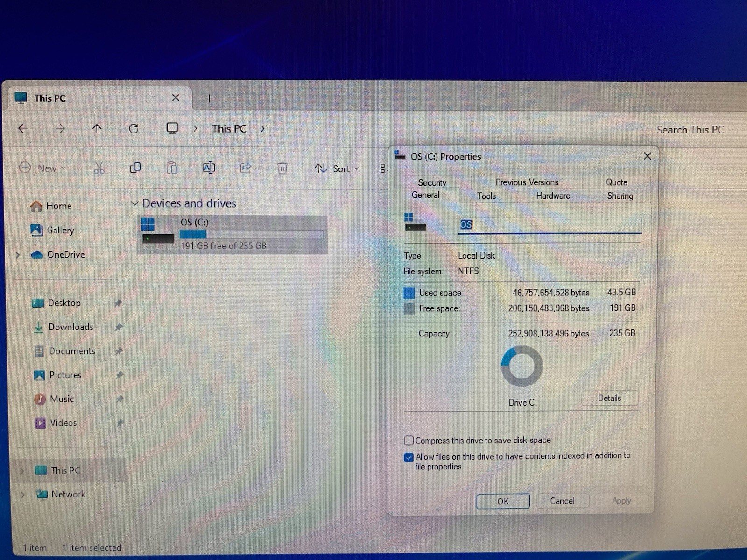The width and height of the screenshot is (747, 560).
Task: Unpin Documents from Quick access
Action: coord(119,351)
